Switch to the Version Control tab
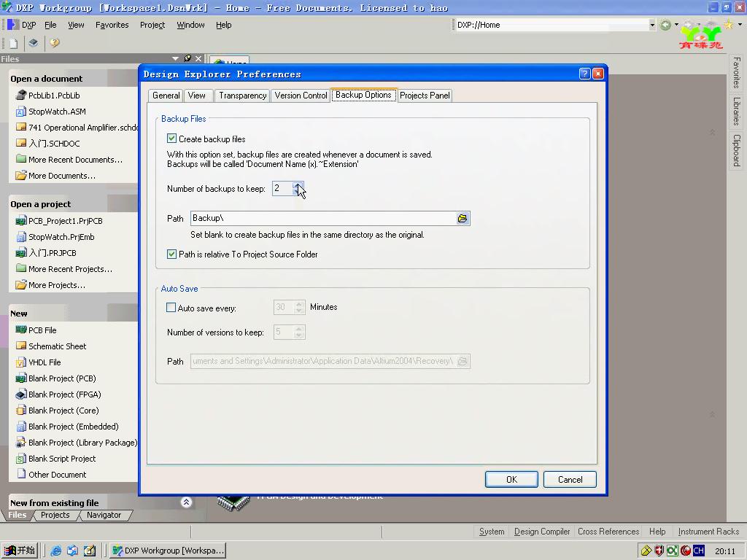Viewport: 747px width, 560px height. [301, 96]
